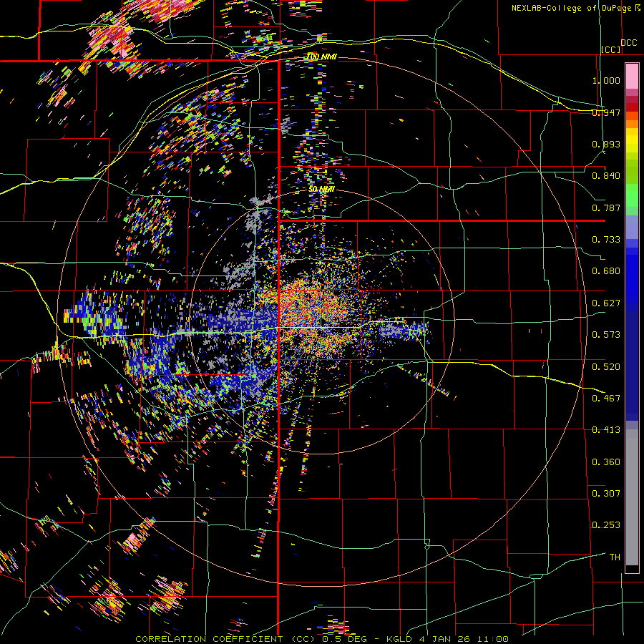Click the 0.360 scale value
Screen dimensions: 644x644
click(606, 462)
